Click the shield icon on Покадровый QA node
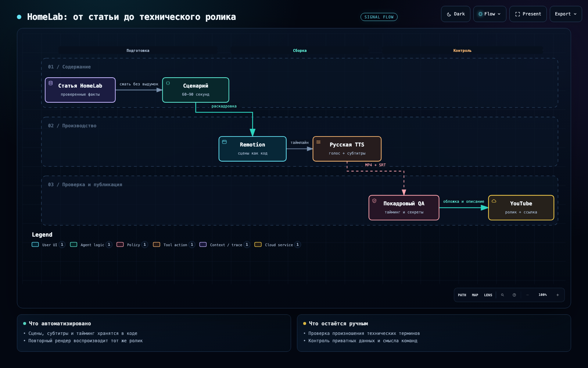 374,201
